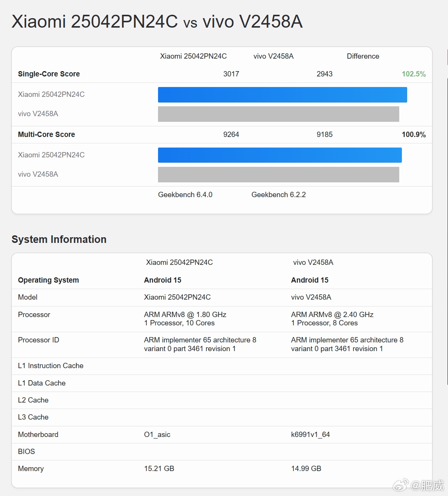
Task: Click the Xiaomi multi-core blue score bar
Action: [279, 155]
